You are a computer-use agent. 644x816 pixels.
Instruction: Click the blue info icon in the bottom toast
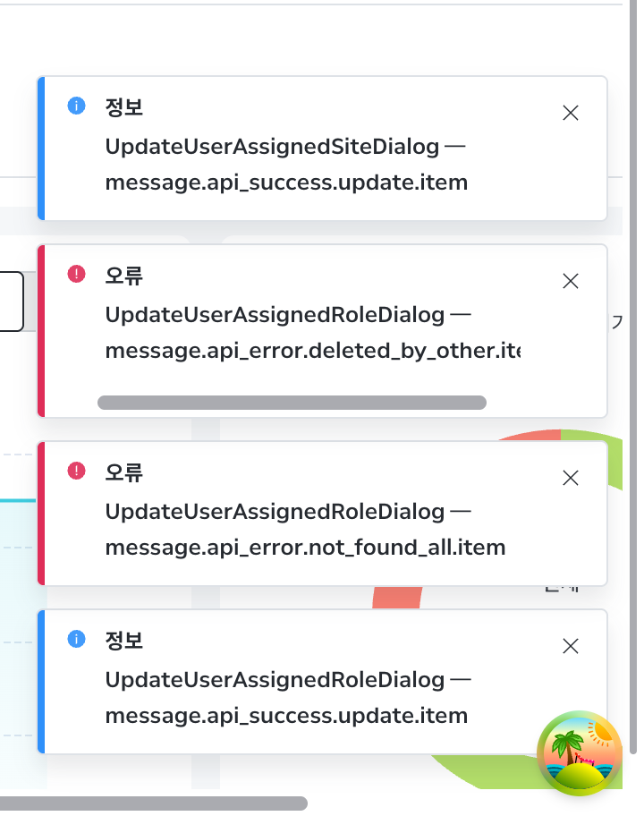[x=76, y=639]
